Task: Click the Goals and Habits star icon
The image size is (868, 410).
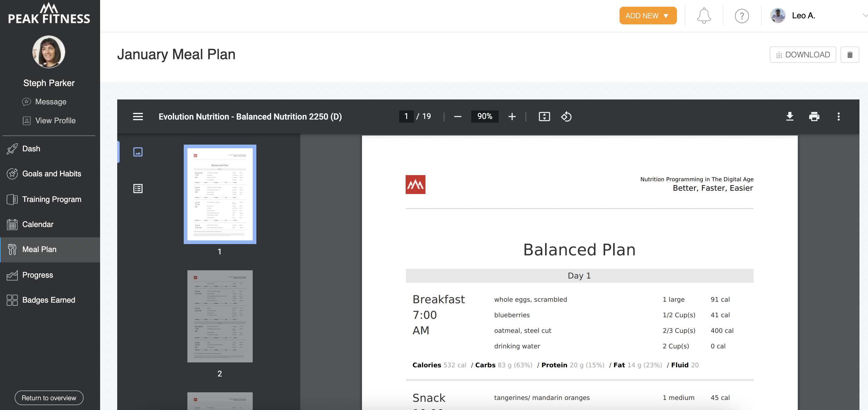Action: pos(12,174)
